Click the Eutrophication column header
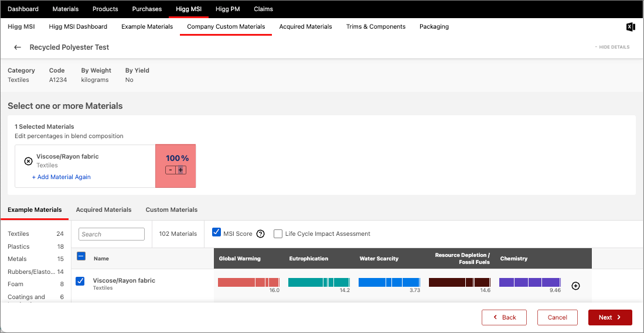 point(309,259)
